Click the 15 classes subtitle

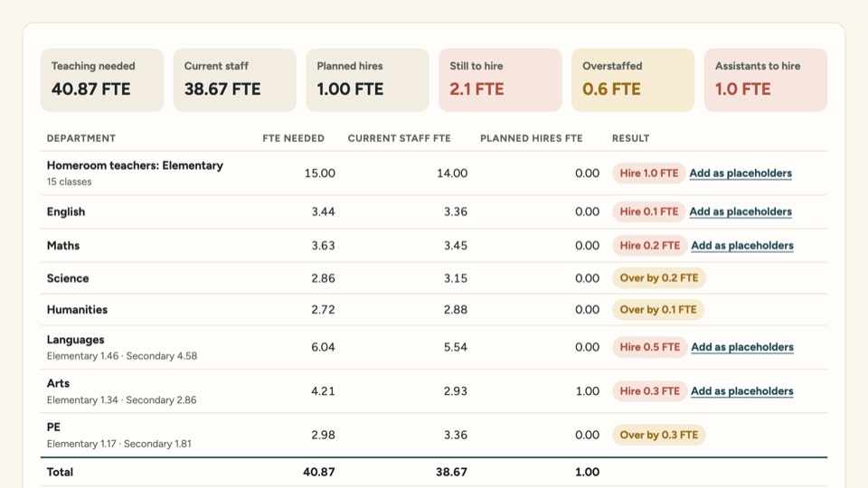70,182
